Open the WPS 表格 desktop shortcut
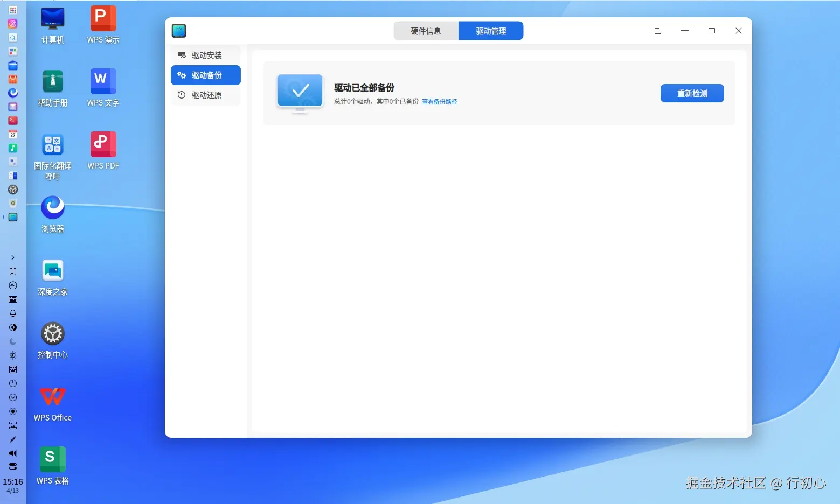This screenshot has width=840, height=504. [x=53, y=466]
